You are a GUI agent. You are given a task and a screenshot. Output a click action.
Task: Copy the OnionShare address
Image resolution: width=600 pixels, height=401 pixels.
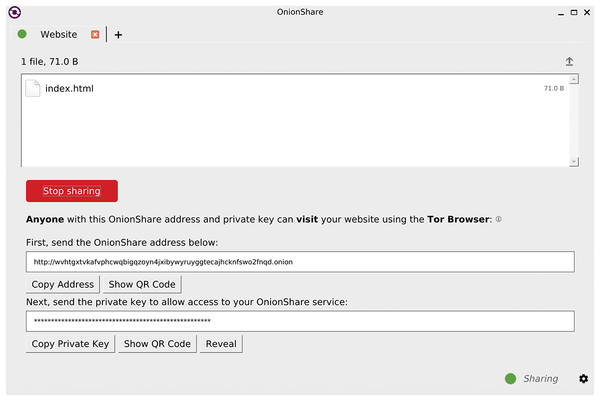[x=63, y=284]
